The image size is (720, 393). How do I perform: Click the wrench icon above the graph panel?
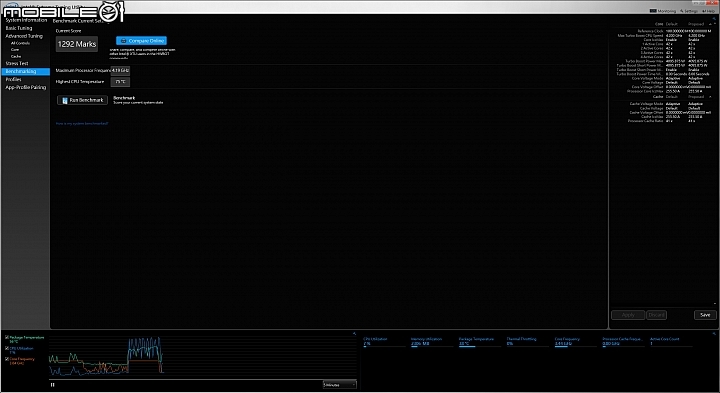354,334
